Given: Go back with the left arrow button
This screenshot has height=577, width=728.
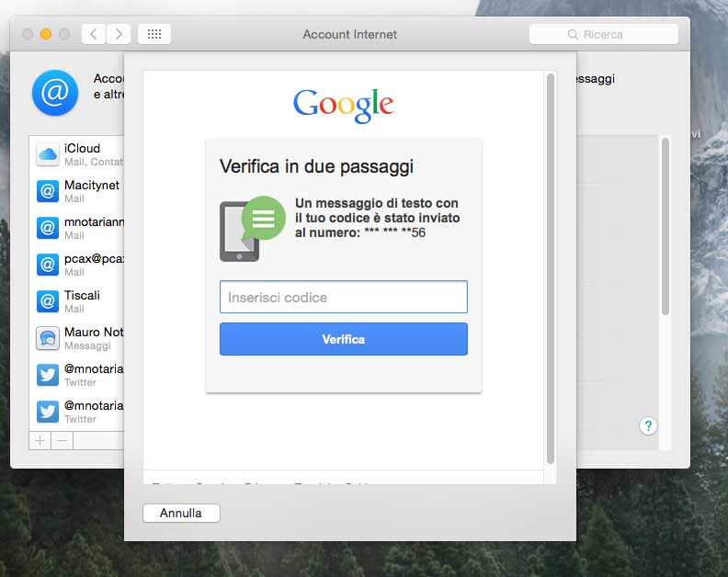Looking at the screenshot, I should 94,34.
